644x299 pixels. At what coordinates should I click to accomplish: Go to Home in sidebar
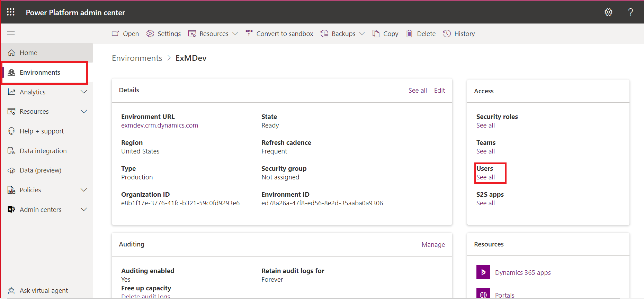tap(47, 53)
